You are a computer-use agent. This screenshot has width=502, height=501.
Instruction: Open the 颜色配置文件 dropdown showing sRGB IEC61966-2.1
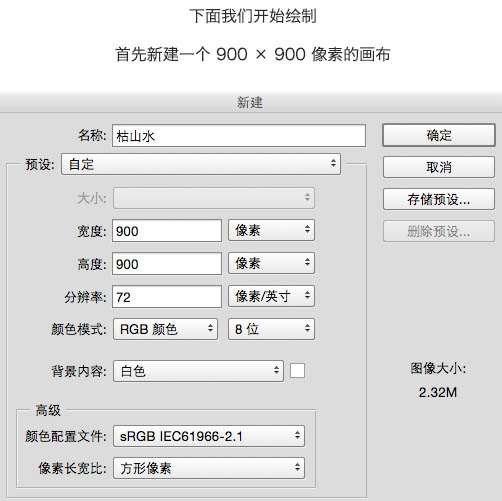pos(209,436)
